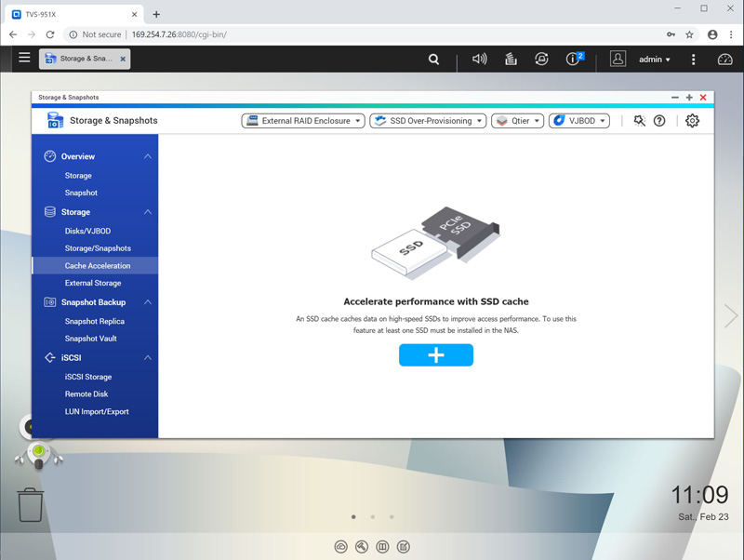
Task: Open the VJBOD dropdown
Action: pos(578,121)
